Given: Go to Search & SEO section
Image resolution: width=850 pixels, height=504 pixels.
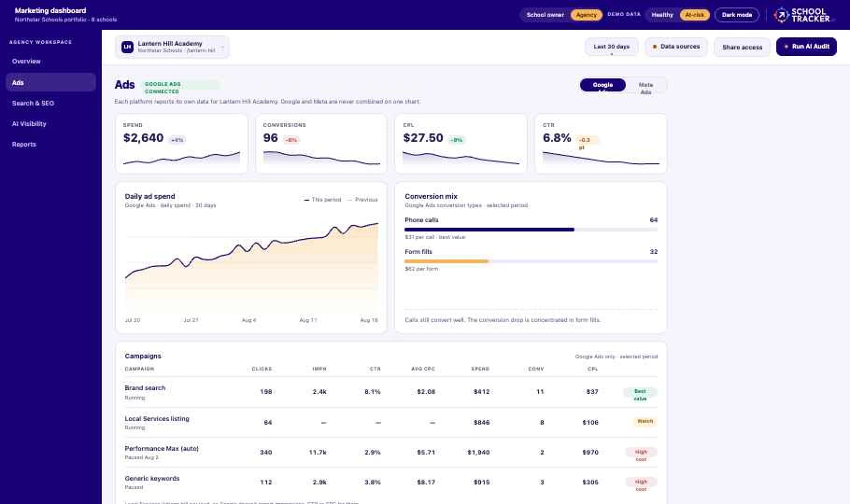Looking at the screenshot, I should point(51,103).
